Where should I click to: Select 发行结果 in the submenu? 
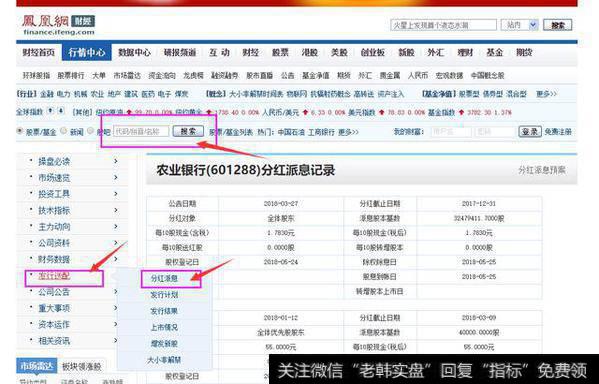[164, 311]
